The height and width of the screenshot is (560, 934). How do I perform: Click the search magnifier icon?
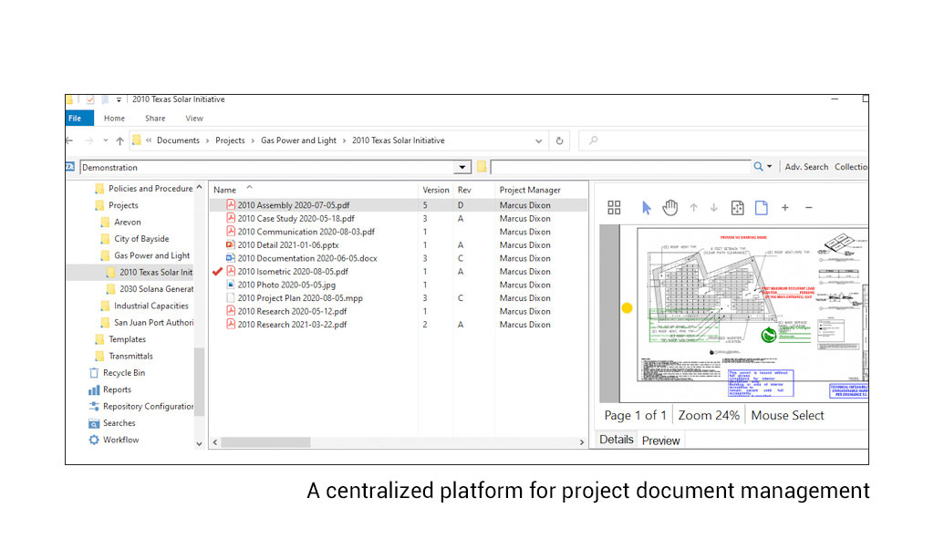click(x=758, y=167)
